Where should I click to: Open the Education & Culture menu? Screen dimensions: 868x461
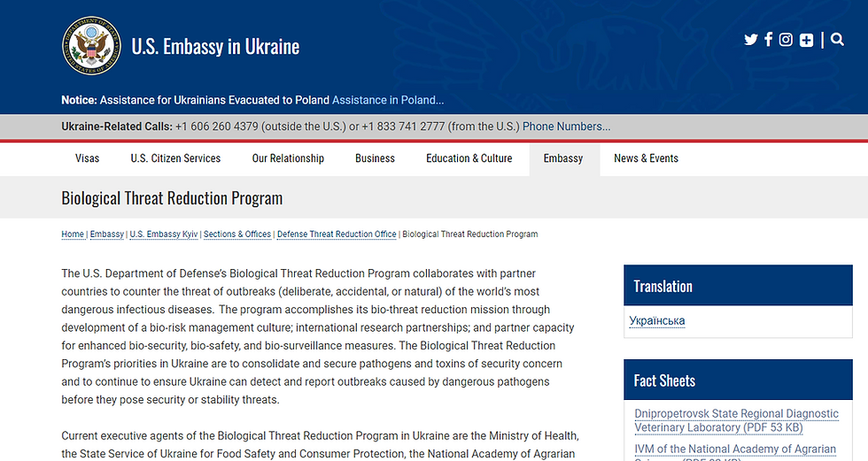(x=469, y=158)
